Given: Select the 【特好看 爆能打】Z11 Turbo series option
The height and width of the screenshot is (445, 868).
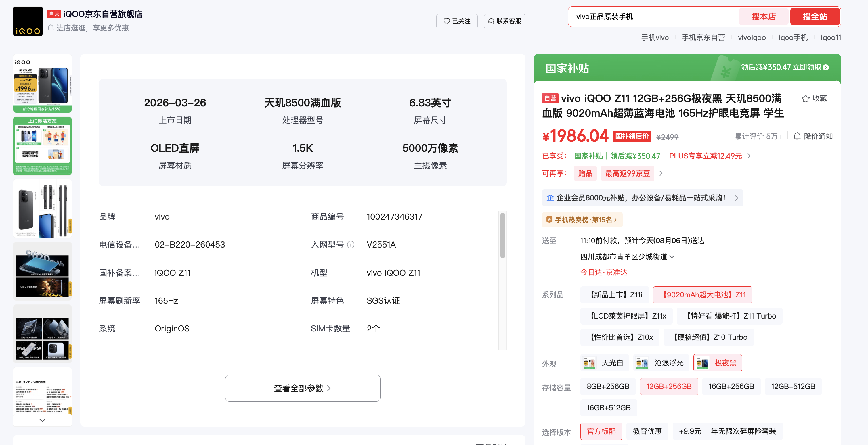Looking at the screenshot, I should click(x=729, y=316).
